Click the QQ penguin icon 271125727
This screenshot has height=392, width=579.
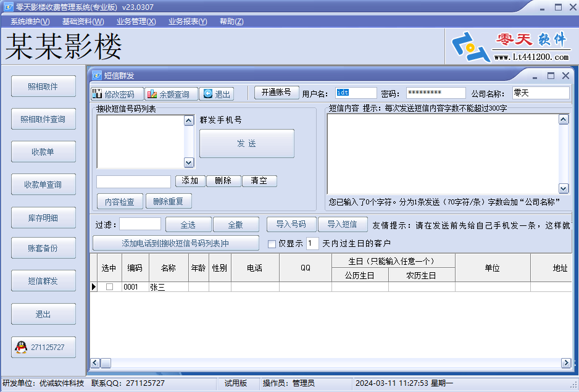21,348
